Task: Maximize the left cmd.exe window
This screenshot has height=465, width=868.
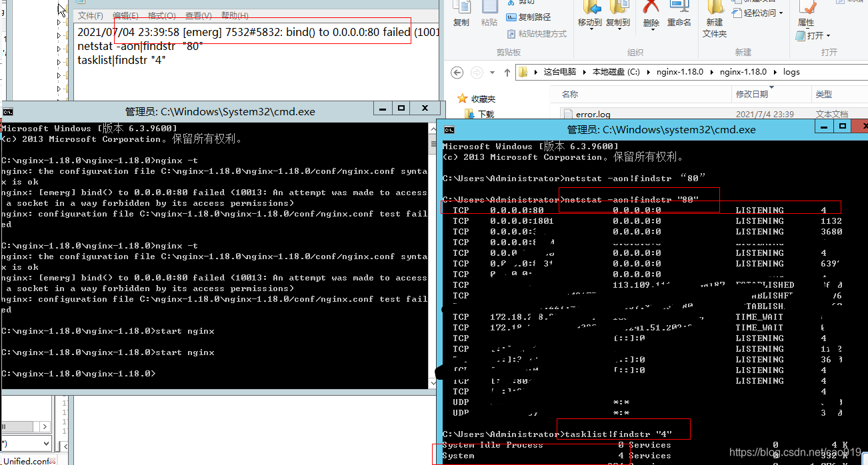Action: 401,108
